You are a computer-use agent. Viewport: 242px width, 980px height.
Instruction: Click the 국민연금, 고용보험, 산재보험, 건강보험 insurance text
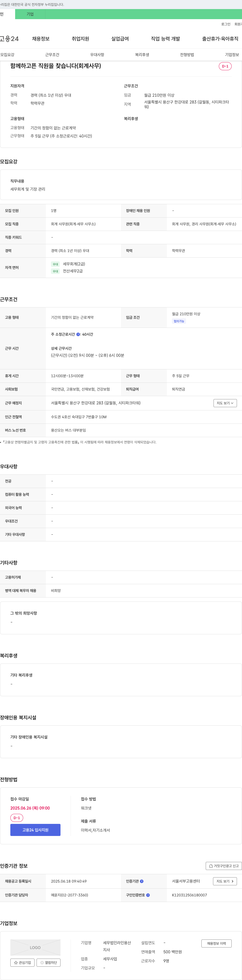tap(80, 389)
